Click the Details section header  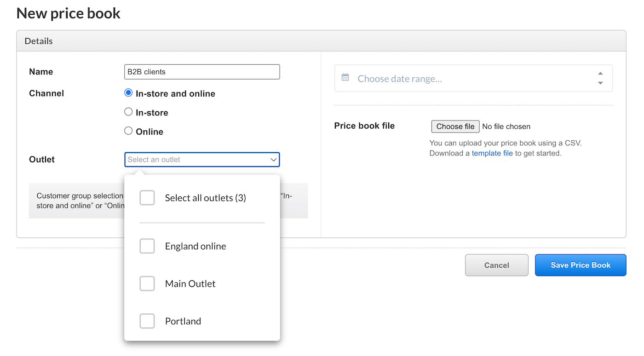coord(38,40)
